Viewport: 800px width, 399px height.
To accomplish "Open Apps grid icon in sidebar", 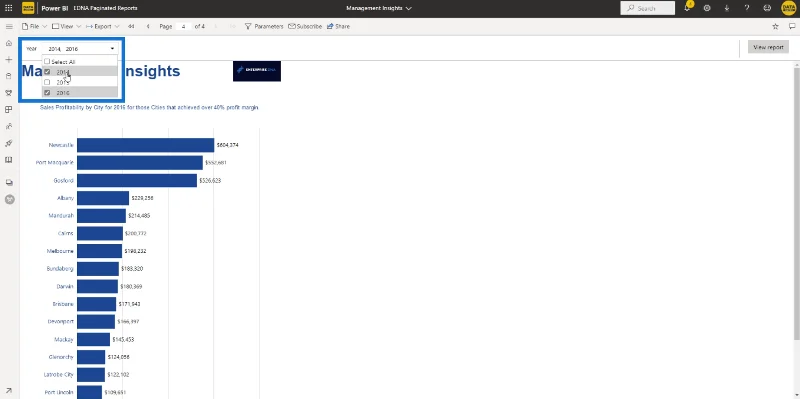I will point(9,110).
